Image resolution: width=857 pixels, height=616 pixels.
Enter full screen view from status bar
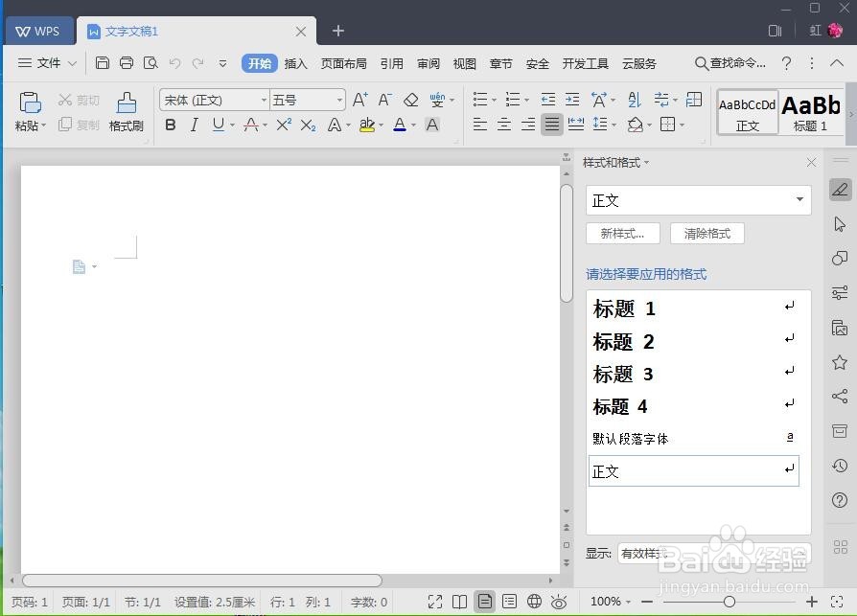435,602
